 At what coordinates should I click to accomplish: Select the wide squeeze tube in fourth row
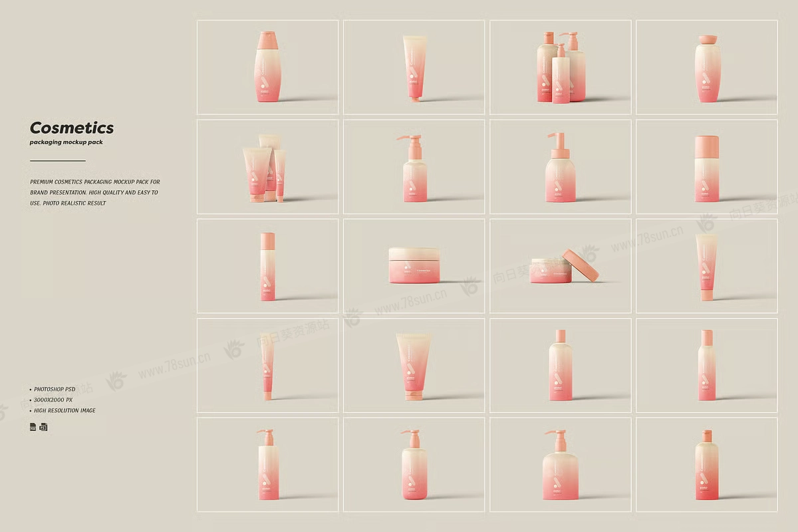(x=414, y=365)
